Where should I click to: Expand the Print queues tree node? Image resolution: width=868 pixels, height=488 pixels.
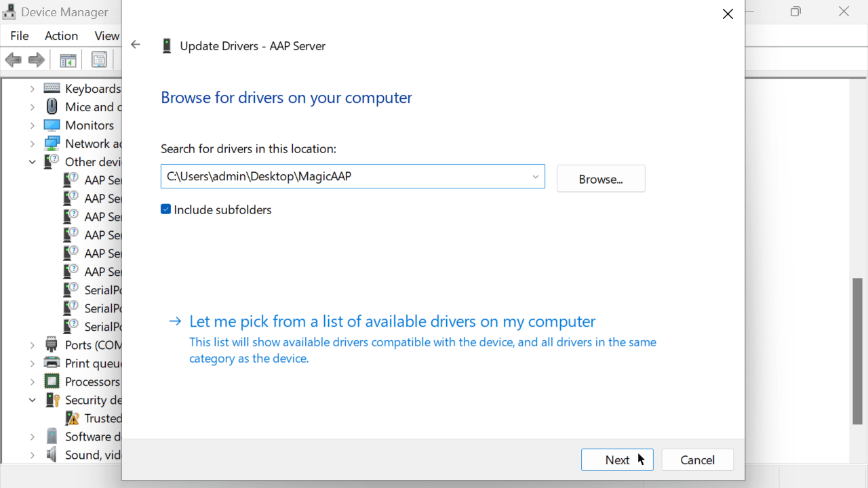pos(32,363)
